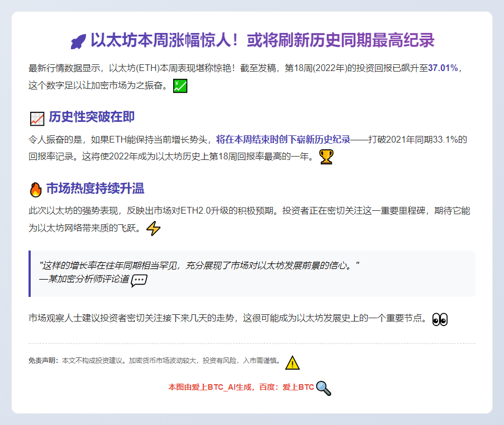Click the trophy icon after the record sentence
Viewport: 504px width, 425px height.
coord(327,158)
